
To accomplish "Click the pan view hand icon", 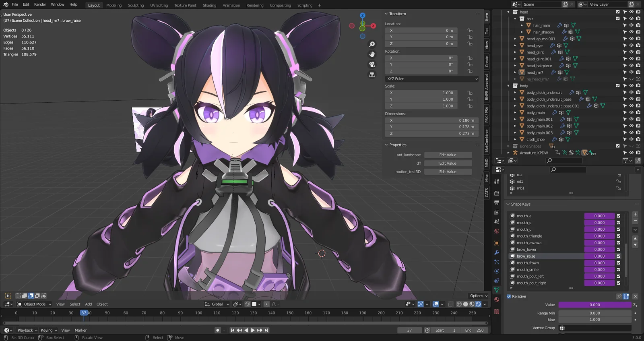I will coord(372,54).
